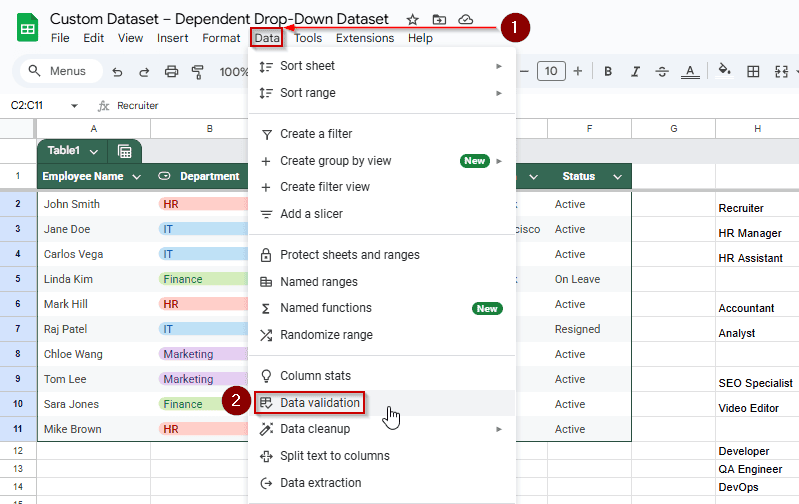Choose Create a filter
The height and width of the screenshot is (504, 799).
tap(382, 134)
